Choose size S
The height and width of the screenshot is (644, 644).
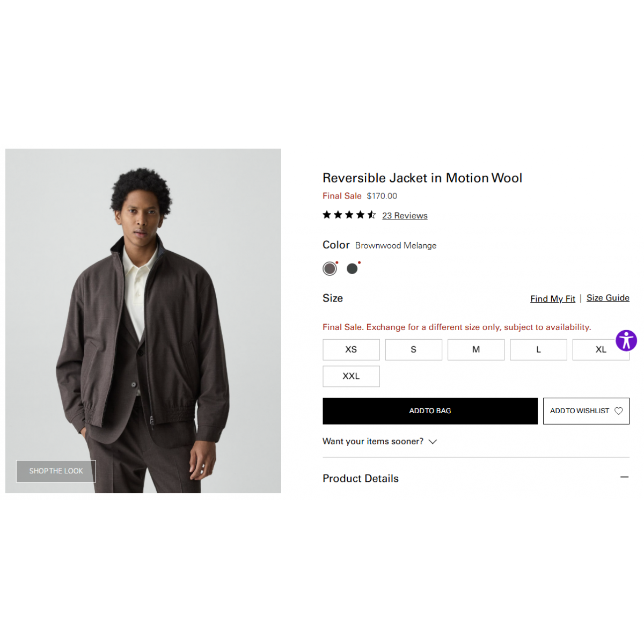tap(413, 349)
